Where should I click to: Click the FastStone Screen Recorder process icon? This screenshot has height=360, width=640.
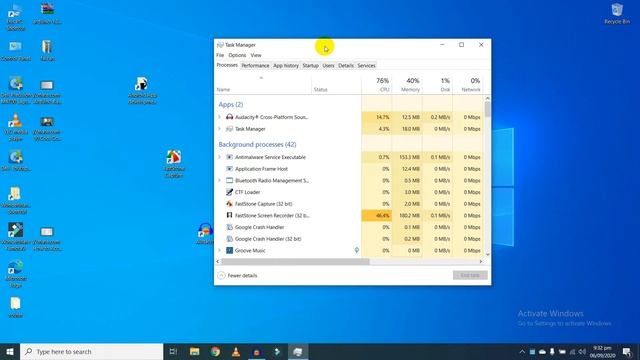(x=229, y=215)
